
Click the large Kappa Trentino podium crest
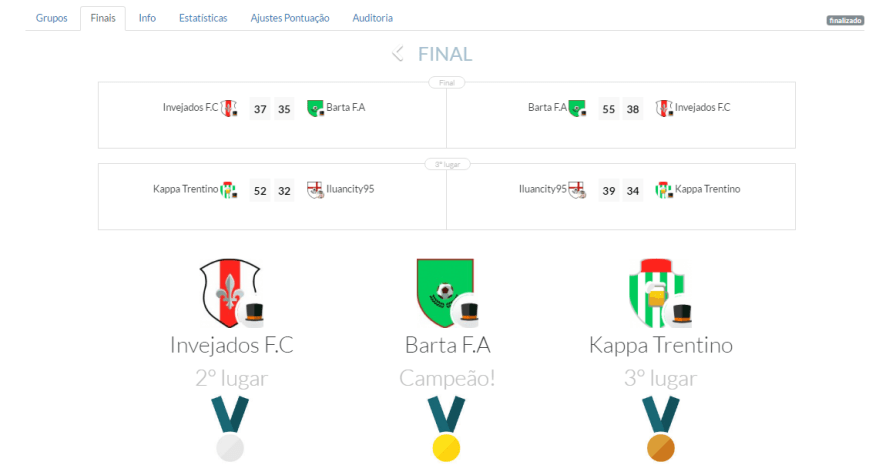click(x=657, y=292)
